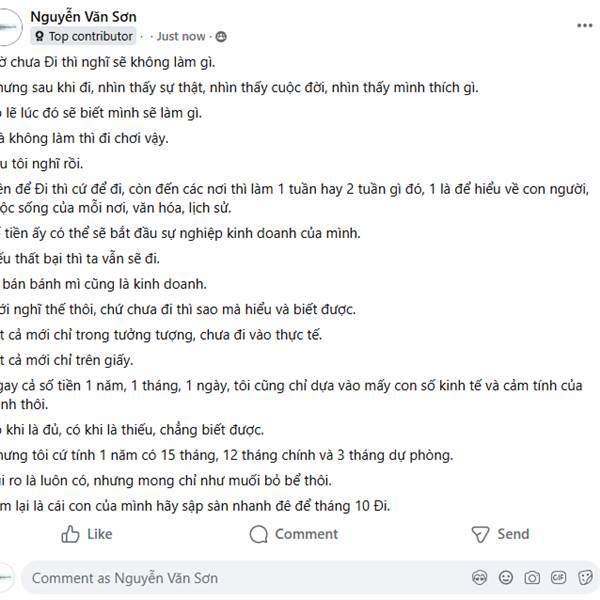The height and width of the screenshot is (600, 600).
Task: Click commenter avatar beside comment box
Action: point(6,578)
